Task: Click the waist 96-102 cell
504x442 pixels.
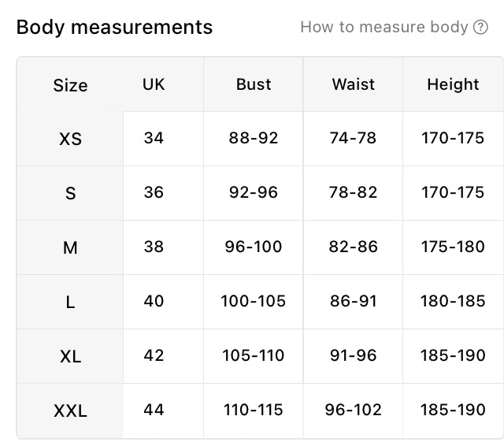Action: (x=354, y=410)
